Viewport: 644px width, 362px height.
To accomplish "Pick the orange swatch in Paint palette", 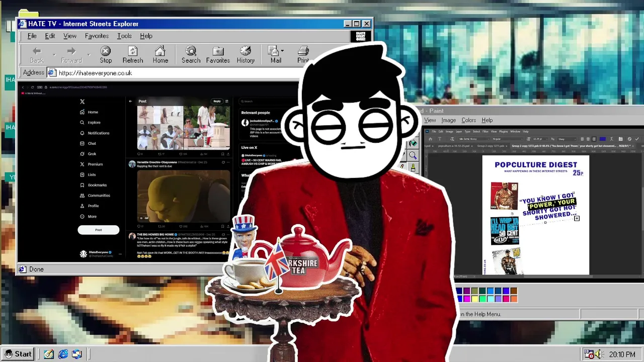I will tap(514, 299).
